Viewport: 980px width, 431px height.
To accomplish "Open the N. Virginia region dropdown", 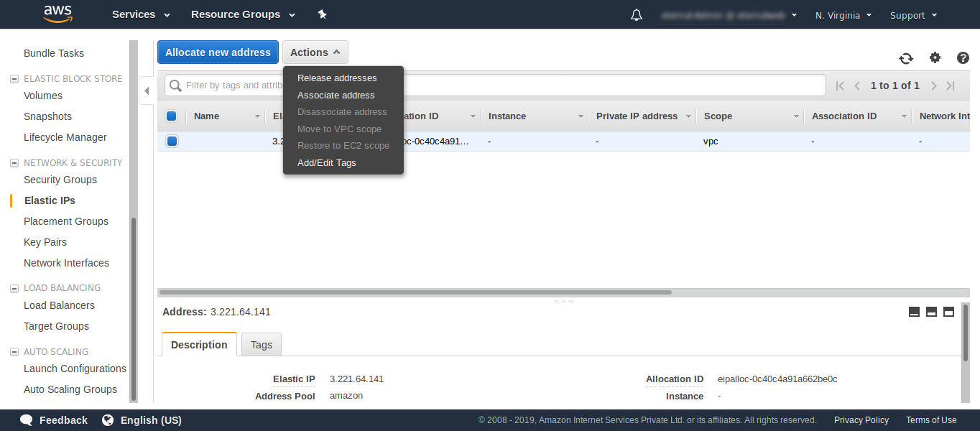I will coord(843,15).
